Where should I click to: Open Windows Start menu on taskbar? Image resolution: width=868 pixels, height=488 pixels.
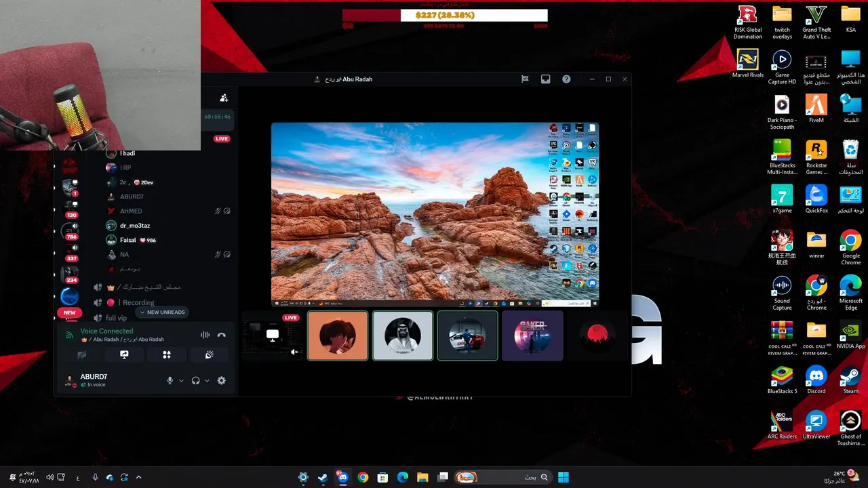click(x=564, y=477)
